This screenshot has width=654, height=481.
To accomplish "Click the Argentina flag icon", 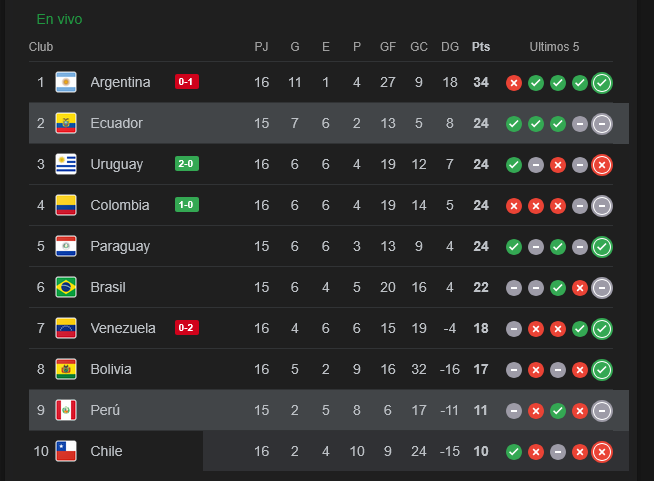I will click(x=66, y=82).
